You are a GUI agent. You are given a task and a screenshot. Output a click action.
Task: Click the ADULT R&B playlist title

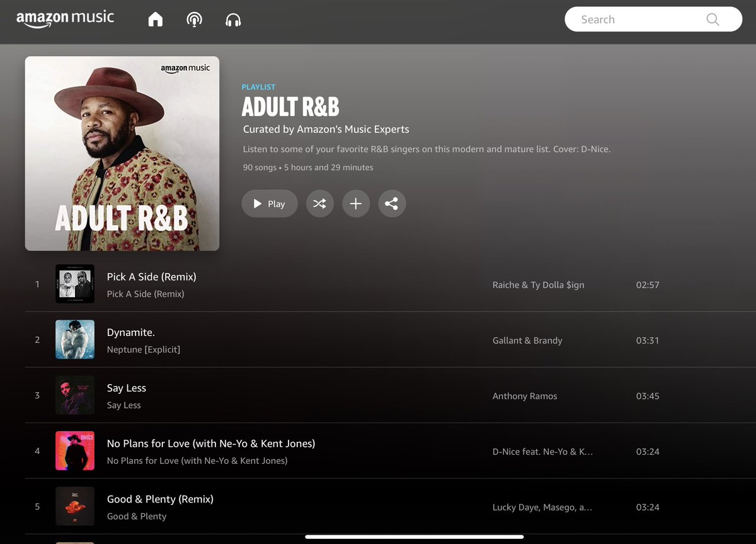point(290,107)
